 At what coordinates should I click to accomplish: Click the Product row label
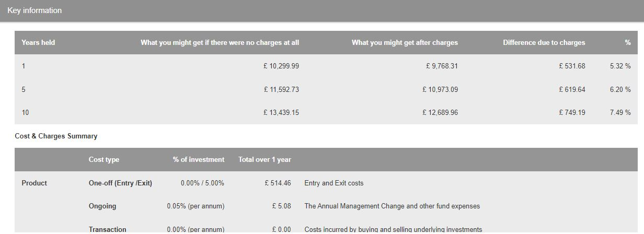point(34,183)
